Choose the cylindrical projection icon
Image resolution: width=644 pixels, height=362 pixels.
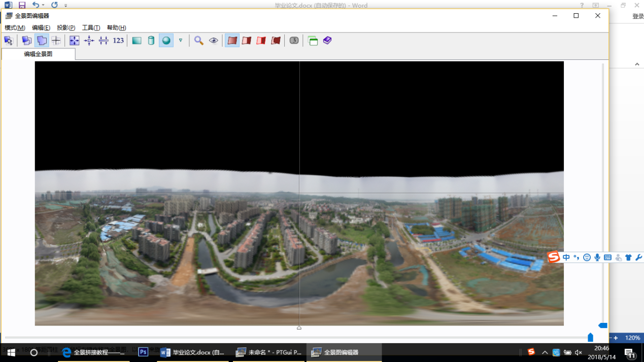click(151, 41)
